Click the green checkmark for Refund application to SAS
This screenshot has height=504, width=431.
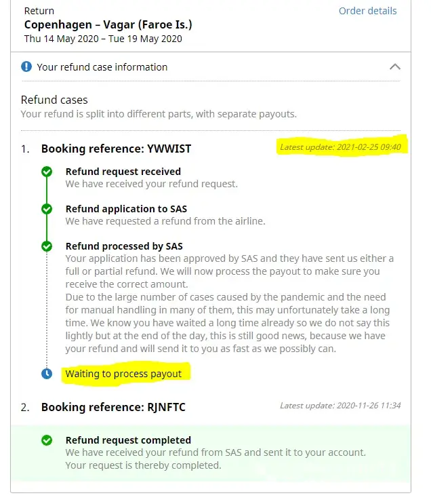pos(47,209)
